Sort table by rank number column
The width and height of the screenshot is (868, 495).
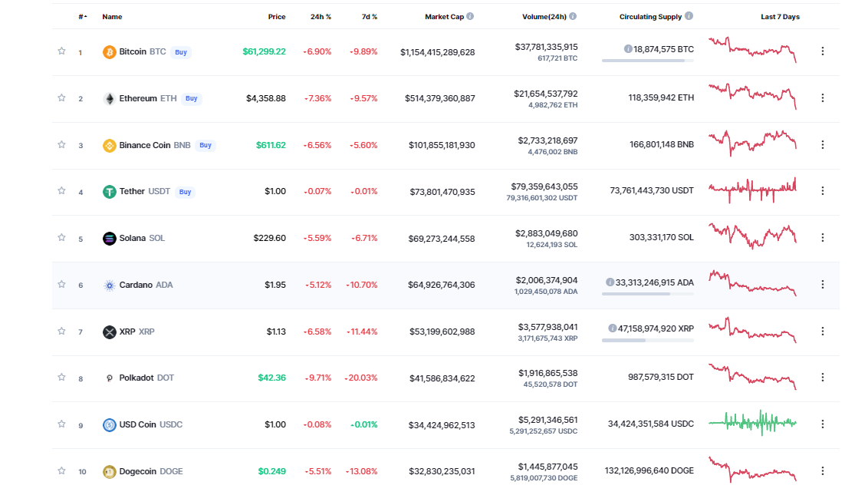coord(83,17)
